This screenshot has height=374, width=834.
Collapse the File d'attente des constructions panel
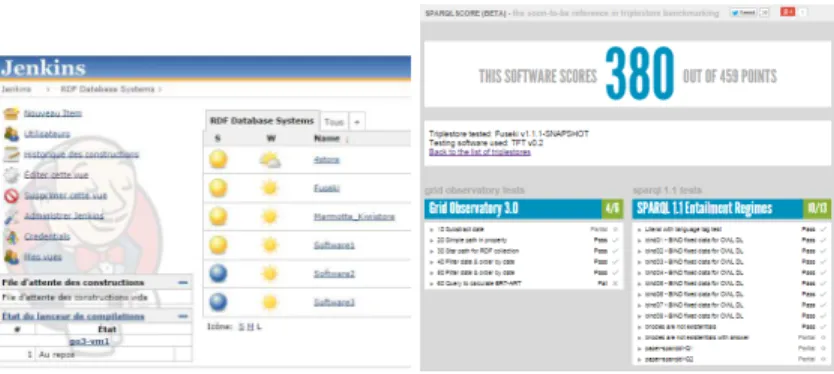point(183,282)
